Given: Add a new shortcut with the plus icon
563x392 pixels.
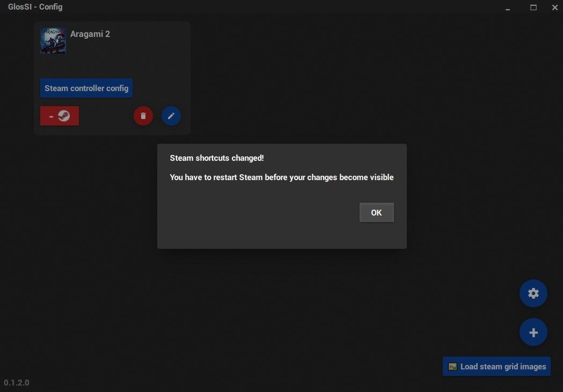Looking at the screenshot, I should point(533,331).
